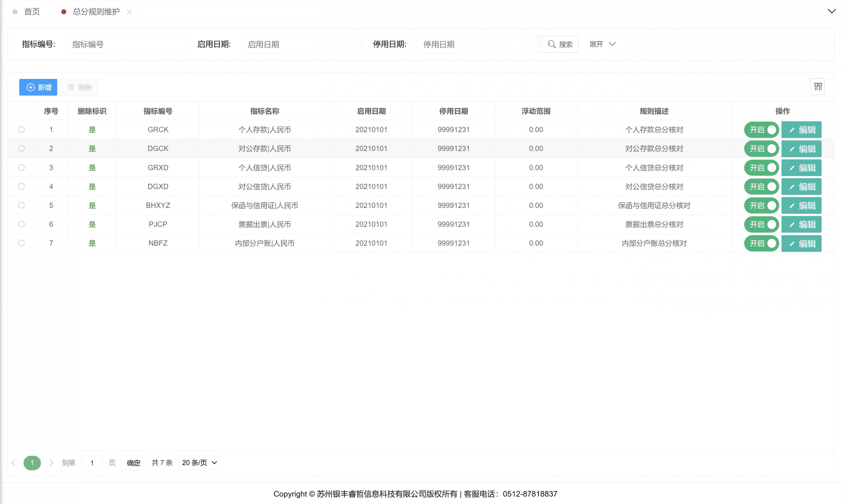Click the 指标编号 input field
843x504 pixels.
pyautogui.click(x=126, y=44)
